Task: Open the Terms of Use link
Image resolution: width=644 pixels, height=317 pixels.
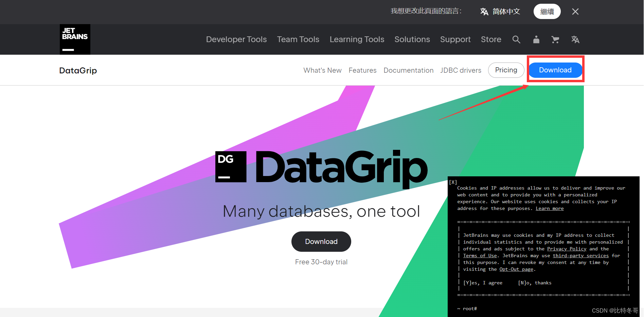Action: coord(480,256)
